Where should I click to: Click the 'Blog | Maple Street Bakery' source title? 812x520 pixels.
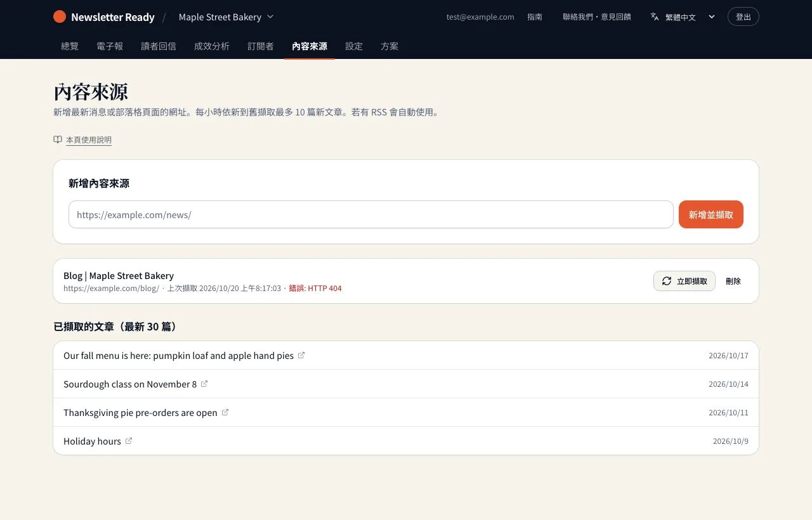(119, 275)
